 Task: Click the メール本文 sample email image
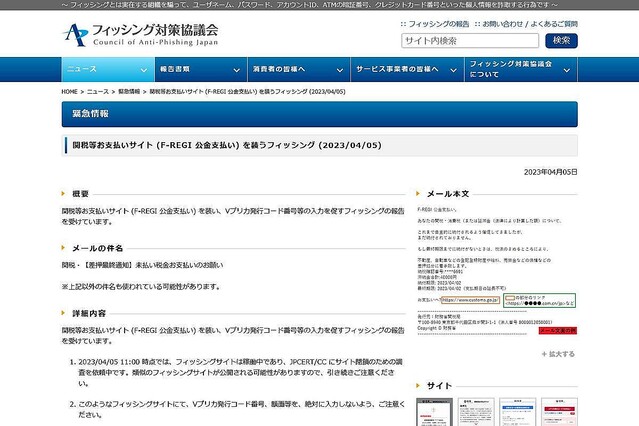497,271
